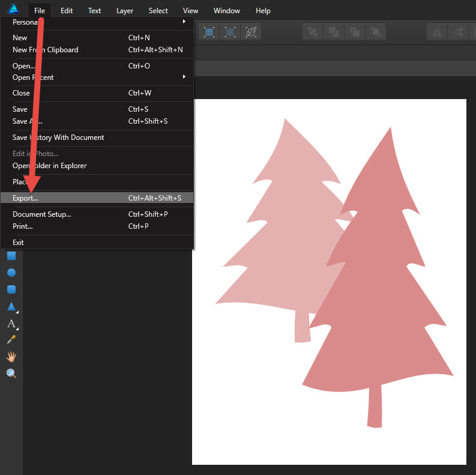
Task: Select Save History With Document
Action: pyautogui.click(x=58, y=138)
